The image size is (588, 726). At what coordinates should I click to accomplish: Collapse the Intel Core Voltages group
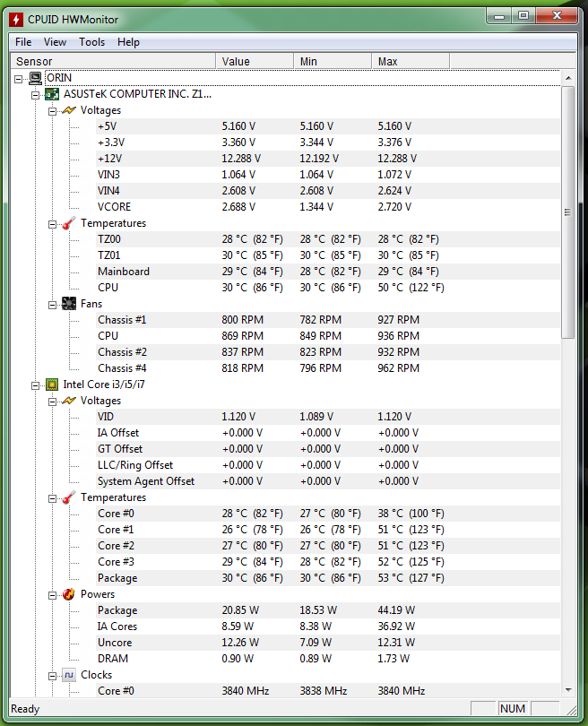[52, 402]
